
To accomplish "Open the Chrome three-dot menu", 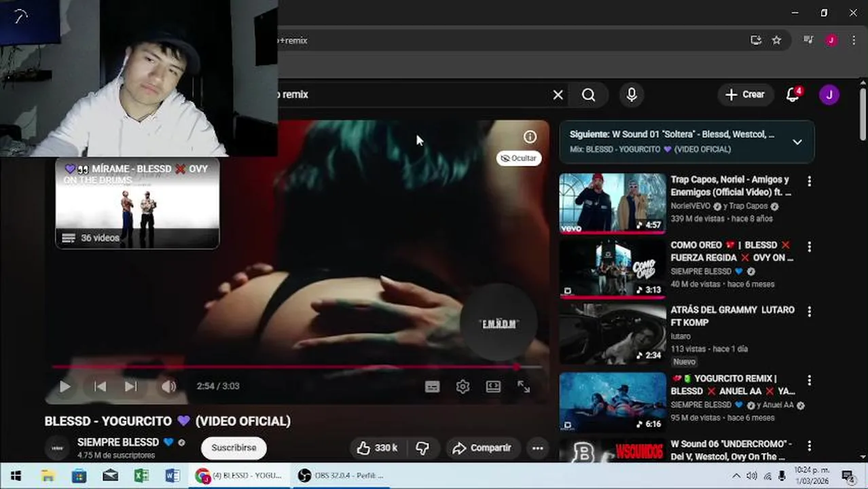I will point(854,40).
